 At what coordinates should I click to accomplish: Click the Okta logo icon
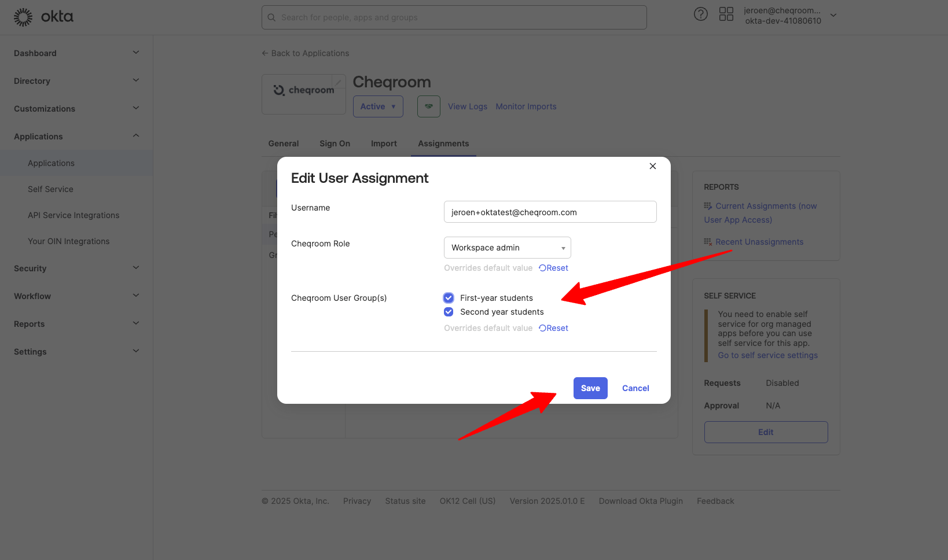23,17
